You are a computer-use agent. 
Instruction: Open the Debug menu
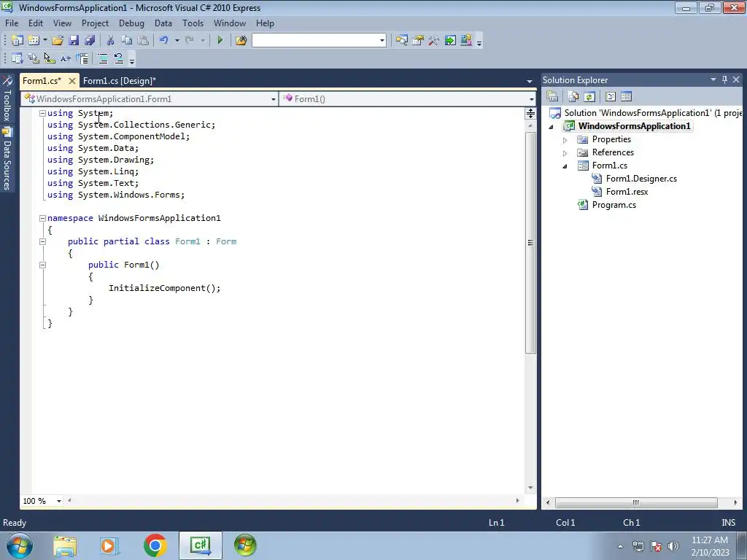[x=131, y=23]
